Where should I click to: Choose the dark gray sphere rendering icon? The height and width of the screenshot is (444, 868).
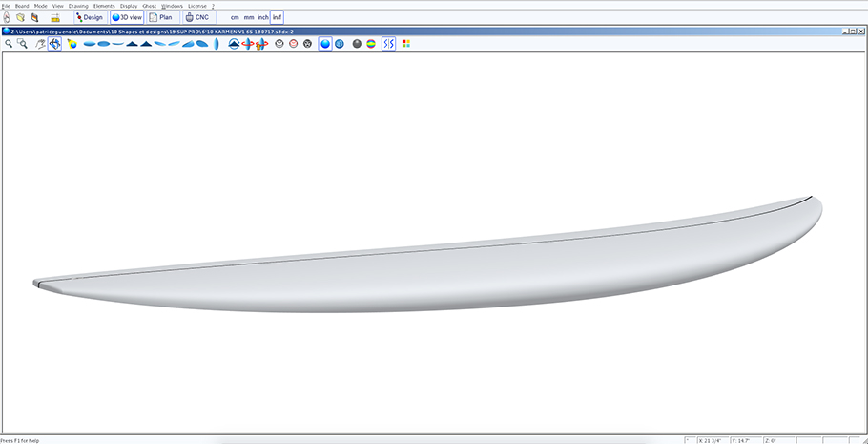click(x=357, y=44)
